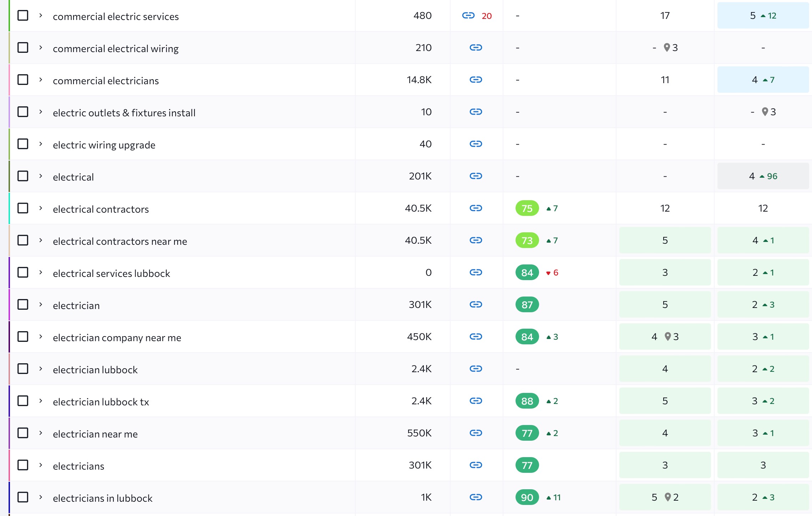The image size is (812, 516).
Task: Click the link icon on the "electrical" row
Action: (476, 176)
